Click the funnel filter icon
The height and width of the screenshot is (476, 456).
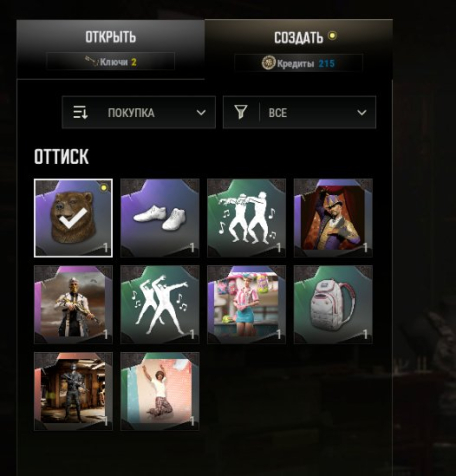point(241,112)
